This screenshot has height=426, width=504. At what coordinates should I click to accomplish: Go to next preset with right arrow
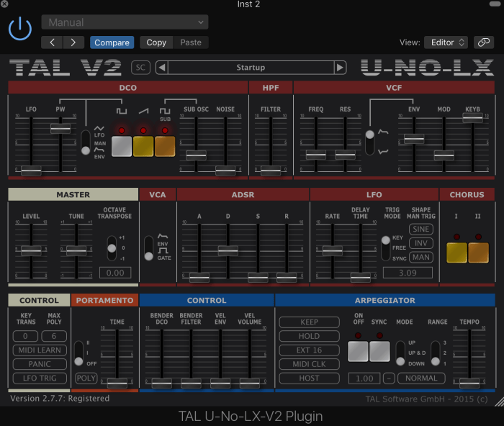73,42
